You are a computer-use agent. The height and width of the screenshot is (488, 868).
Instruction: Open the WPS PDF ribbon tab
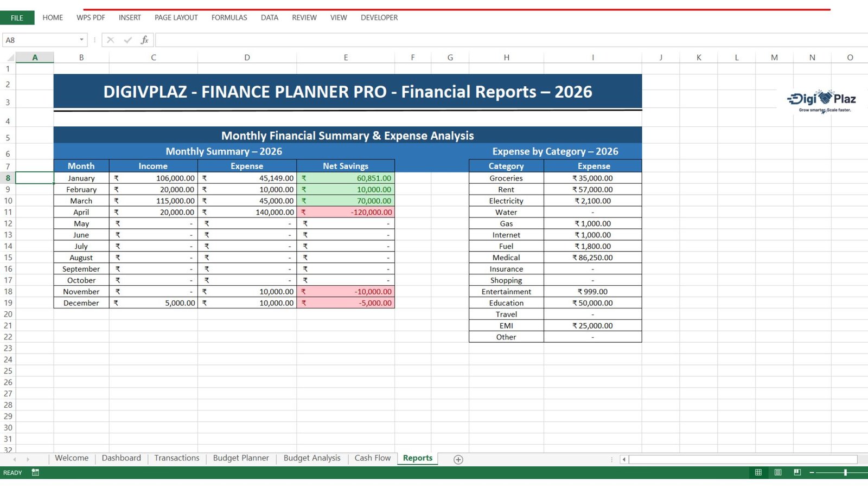pyautogui.click(x=91, y=18)
